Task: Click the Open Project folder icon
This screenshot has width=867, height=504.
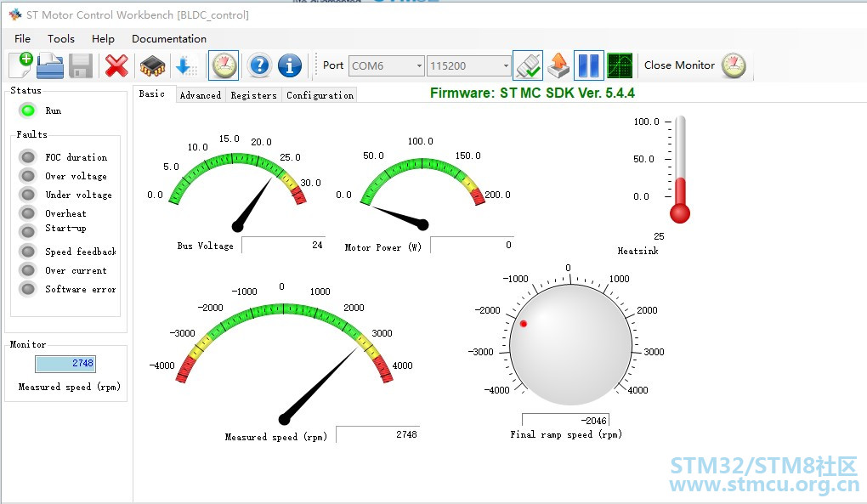Action: coord(50,65)
